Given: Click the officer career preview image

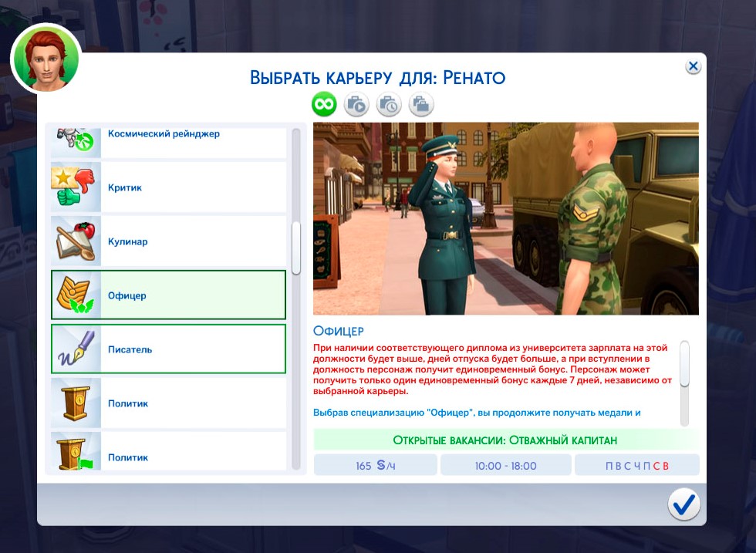Looking at the screenshot, I should tap(506, 218).
